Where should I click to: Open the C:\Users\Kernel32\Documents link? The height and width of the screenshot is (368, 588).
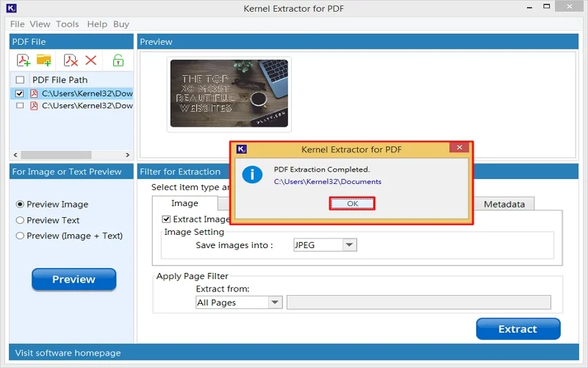[x=327, y=181]
